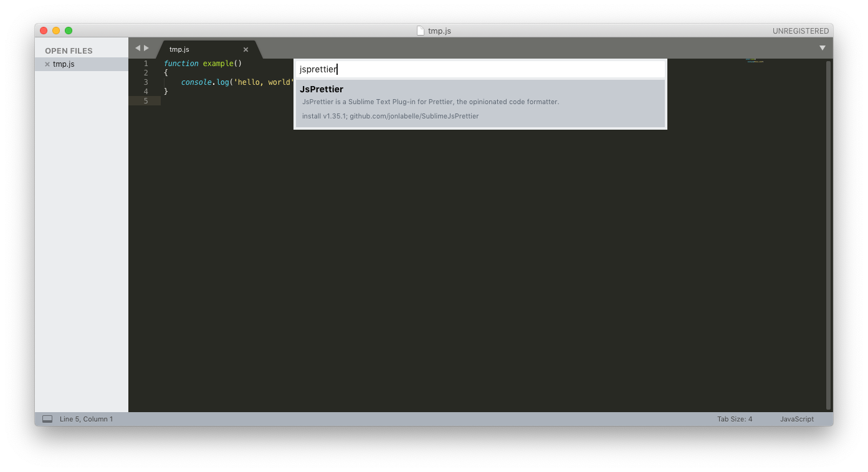Viewport: 868px width, 472px height.
Task: Open the tab list dropdown arrow
Action: [822, 48]
